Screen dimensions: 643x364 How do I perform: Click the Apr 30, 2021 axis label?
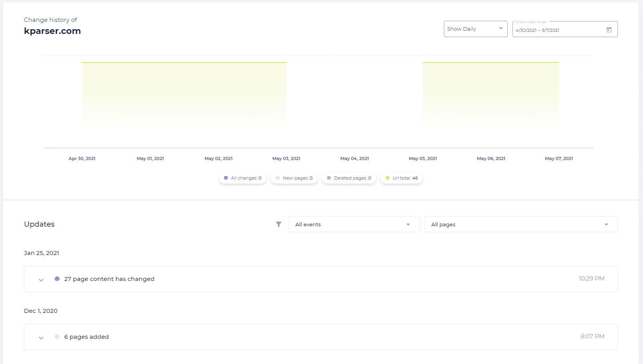(x=82, y=158)
